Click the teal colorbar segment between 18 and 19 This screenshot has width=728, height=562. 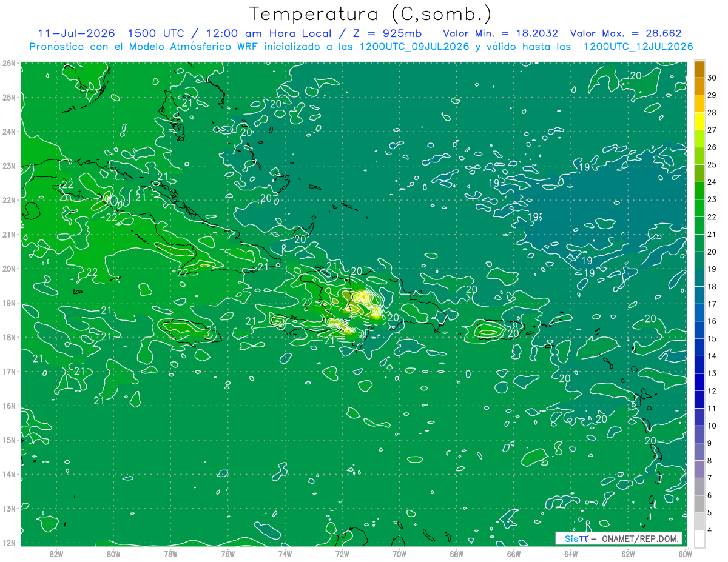pos(699,278)
